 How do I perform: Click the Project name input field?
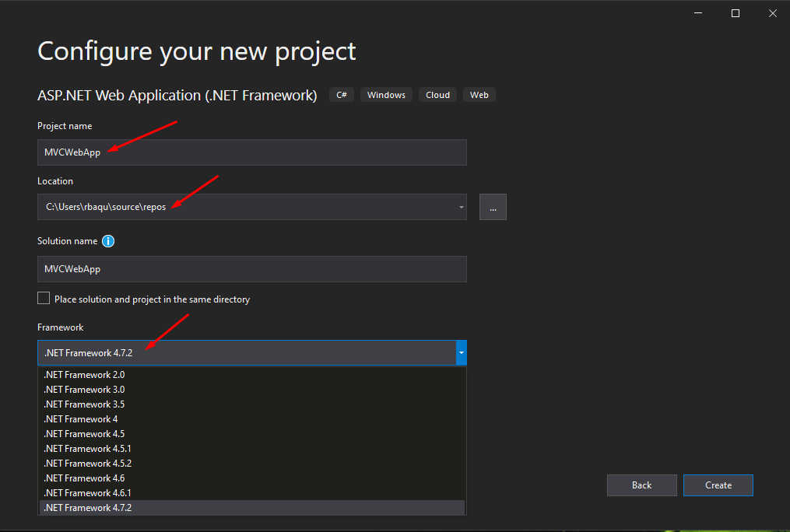coord(252,152)
